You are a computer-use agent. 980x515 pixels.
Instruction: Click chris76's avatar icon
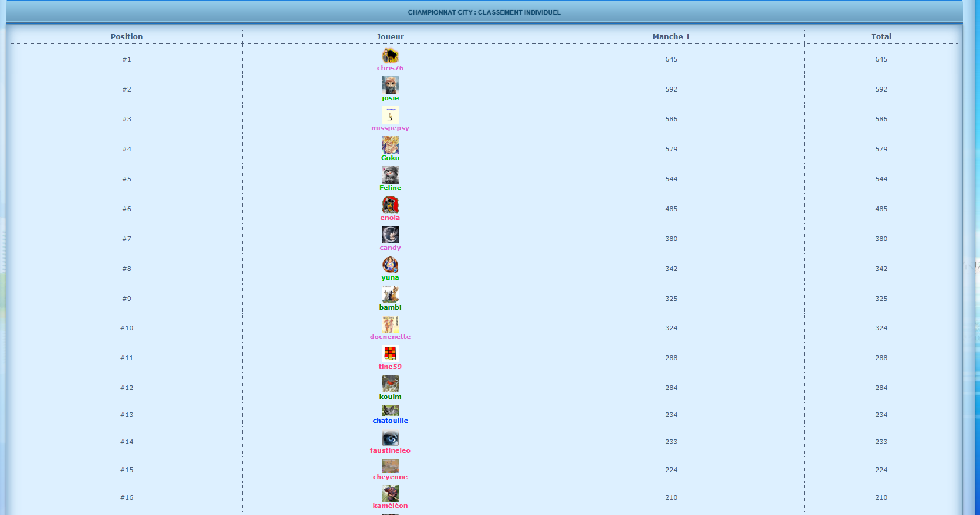[x=390, y=56]
